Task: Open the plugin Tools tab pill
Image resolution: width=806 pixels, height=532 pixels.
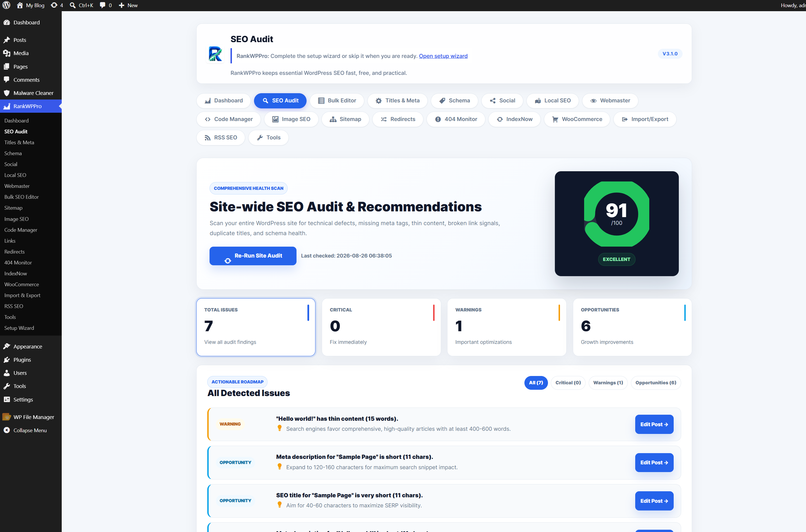Action: click(268, 138)
